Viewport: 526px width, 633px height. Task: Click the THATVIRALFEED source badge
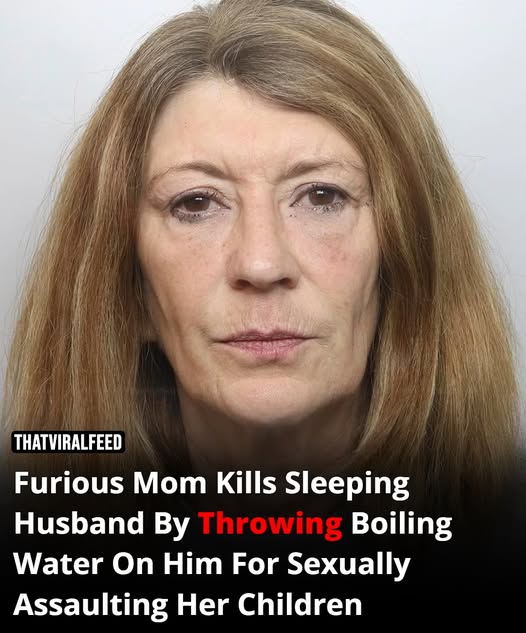[68, 442]
